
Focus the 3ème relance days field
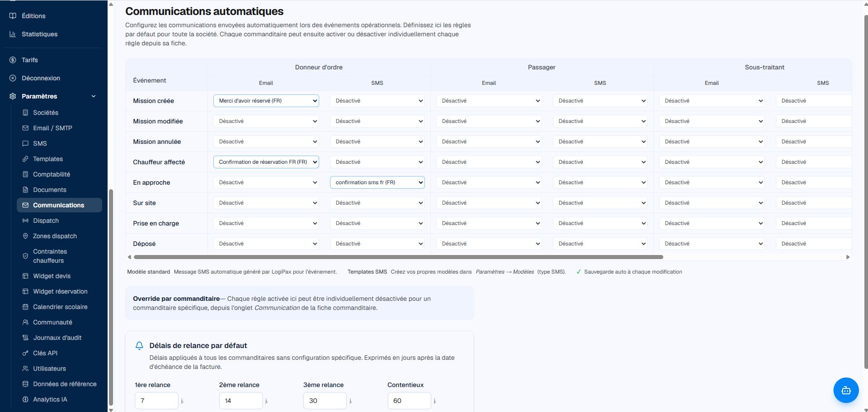(x=325, y=401)
